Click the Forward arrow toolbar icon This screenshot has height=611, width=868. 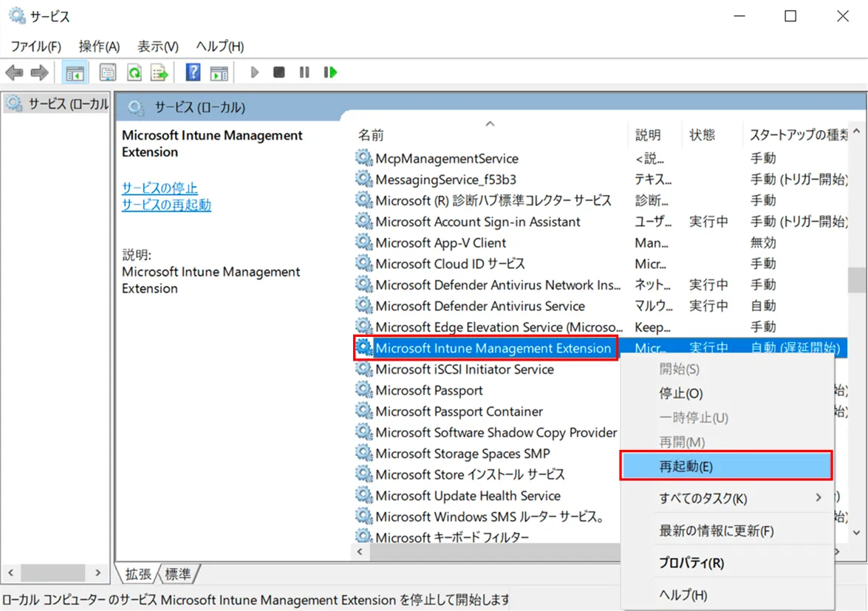click(39, 72)
